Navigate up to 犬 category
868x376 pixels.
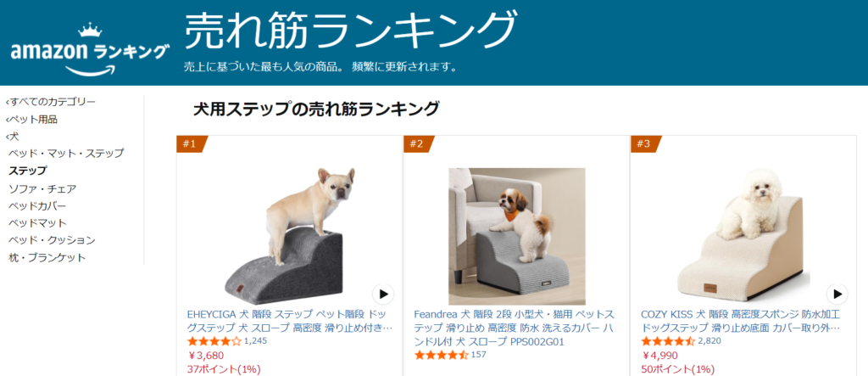12,137
